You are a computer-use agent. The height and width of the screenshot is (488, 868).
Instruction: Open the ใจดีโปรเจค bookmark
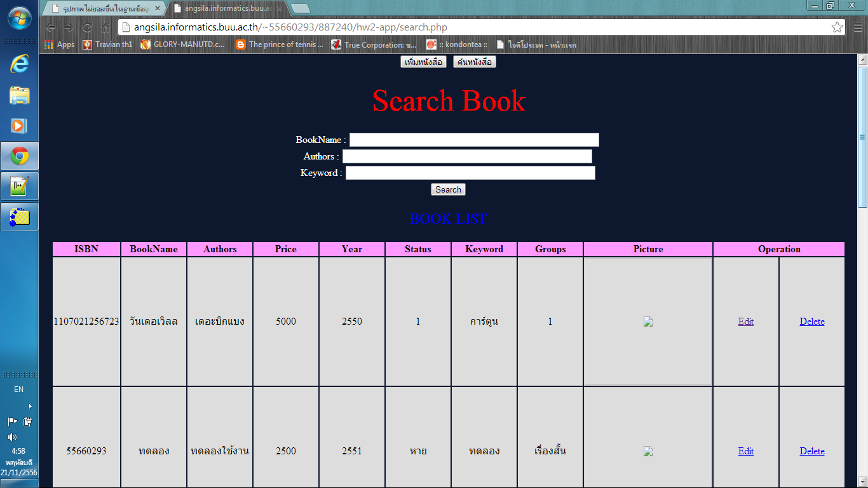coord(536,44)
